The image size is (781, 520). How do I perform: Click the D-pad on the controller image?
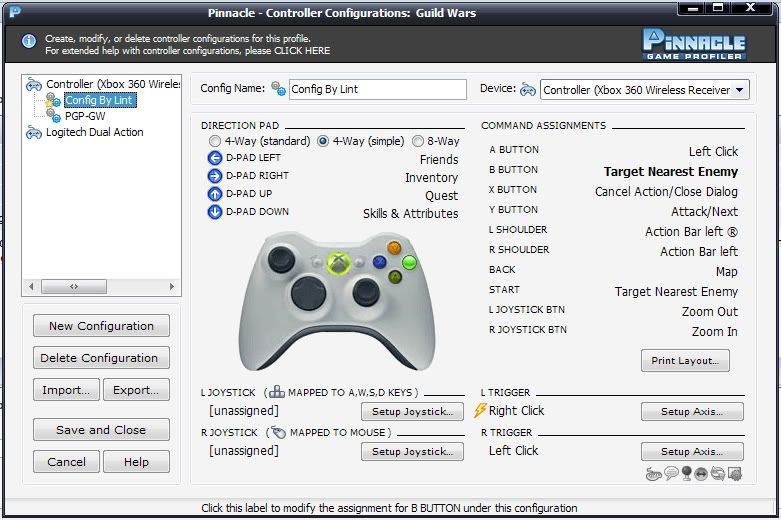click(x=308, y=293)
